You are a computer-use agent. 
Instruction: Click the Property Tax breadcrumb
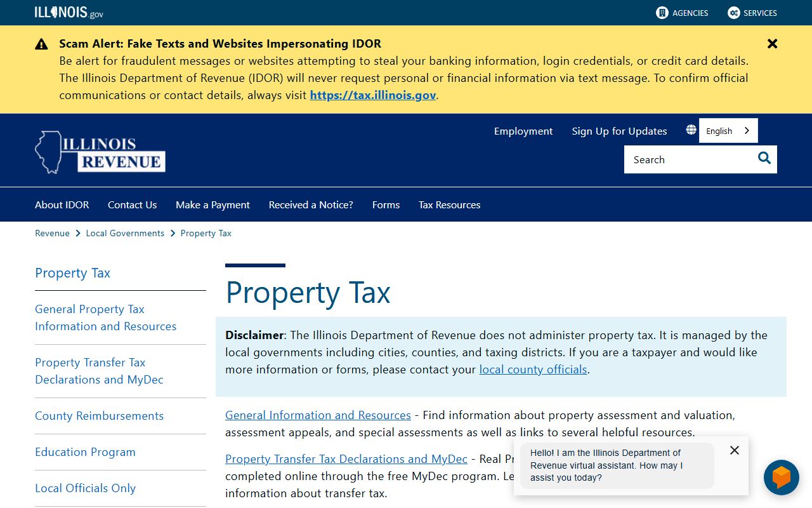206,233
